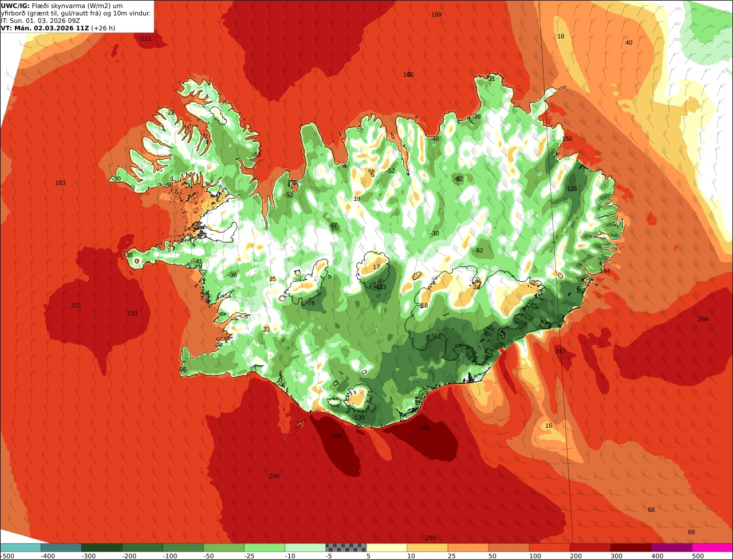Click the legend swatch between -100 and -50
Screen dimensions: 733x560
pos(183,547)
